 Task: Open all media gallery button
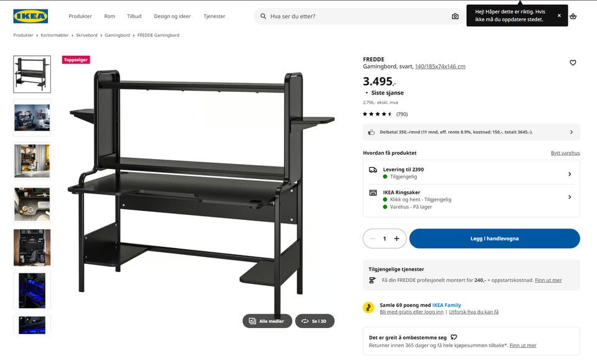point(267,321)
